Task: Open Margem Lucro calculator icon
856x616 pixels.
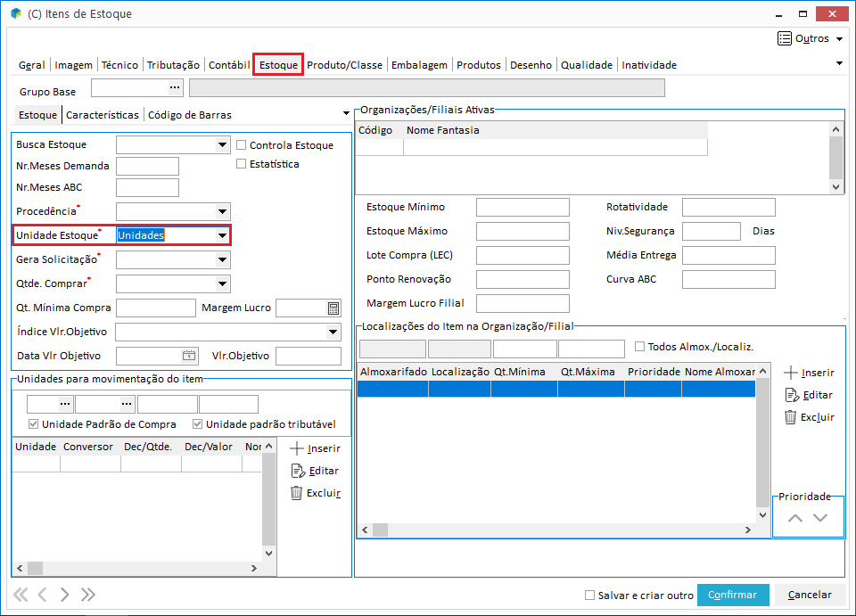Action: pos(333,308)
